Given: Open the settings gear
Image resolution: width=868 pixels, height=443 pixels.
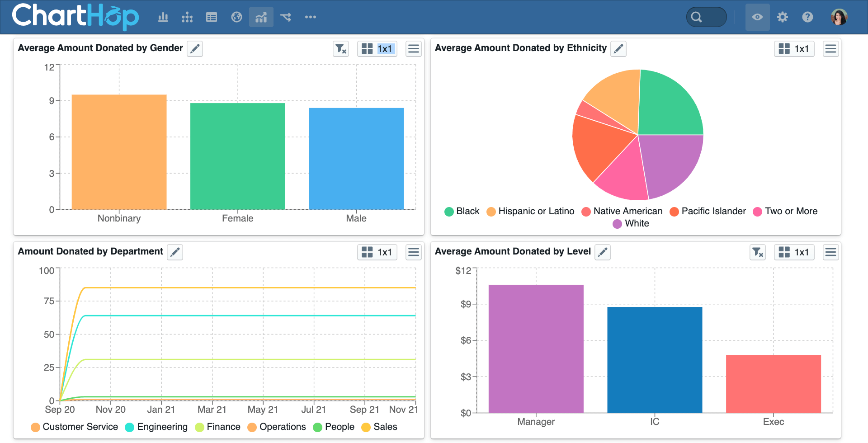Looking at the screenshot, I should (x=783, y=17).
